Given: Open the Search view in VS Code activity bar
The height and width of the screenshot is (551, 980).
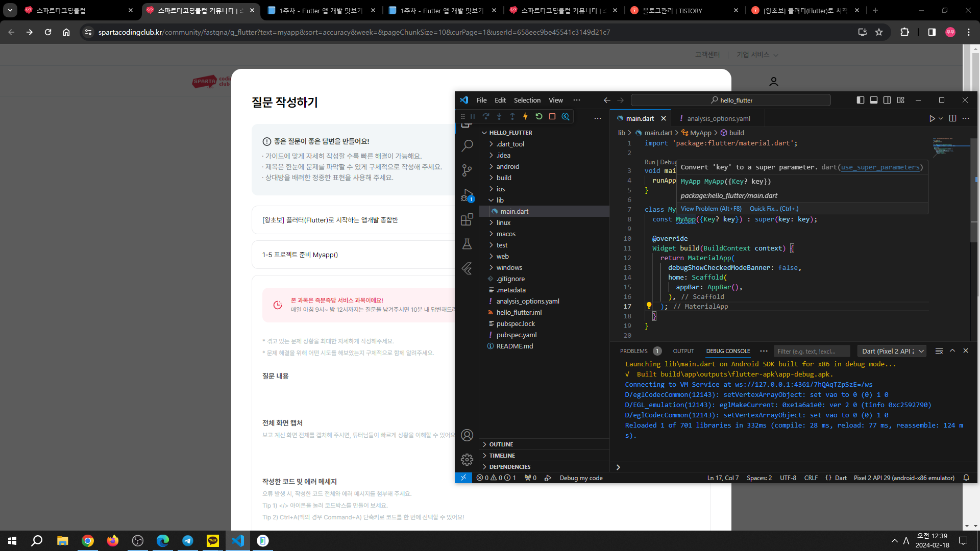Looking at the screenshot, I should click(467, 146).
